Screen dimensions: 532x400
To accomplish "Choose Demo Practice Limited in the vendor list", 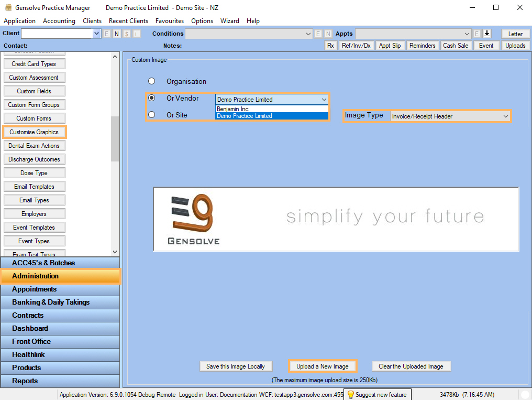I will (272, 116).
